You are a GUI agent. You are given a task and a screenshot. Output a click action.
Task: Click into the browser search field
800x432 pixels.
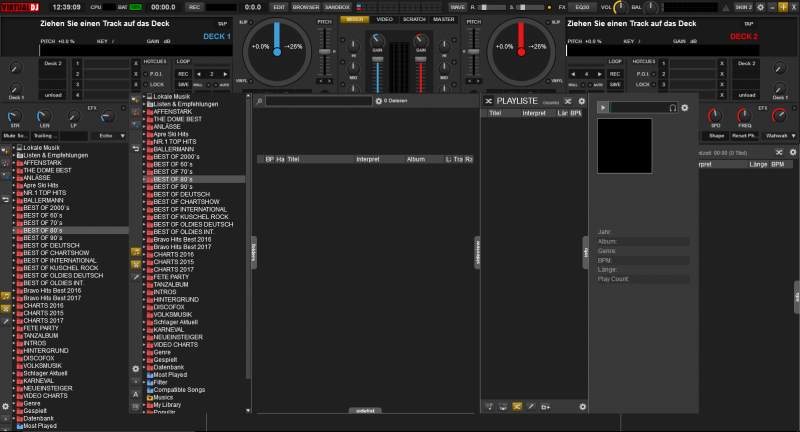(319, 101)
